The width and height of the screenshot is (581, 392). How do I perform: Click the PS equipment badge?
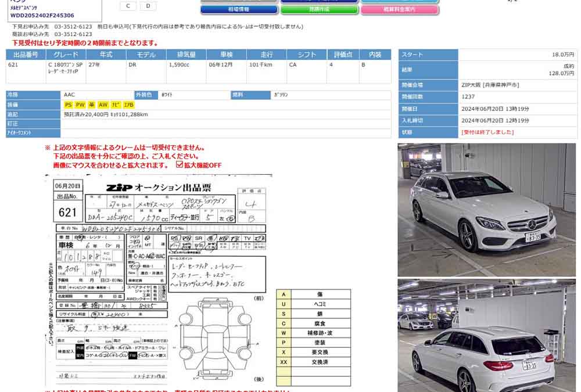point(69,105)
